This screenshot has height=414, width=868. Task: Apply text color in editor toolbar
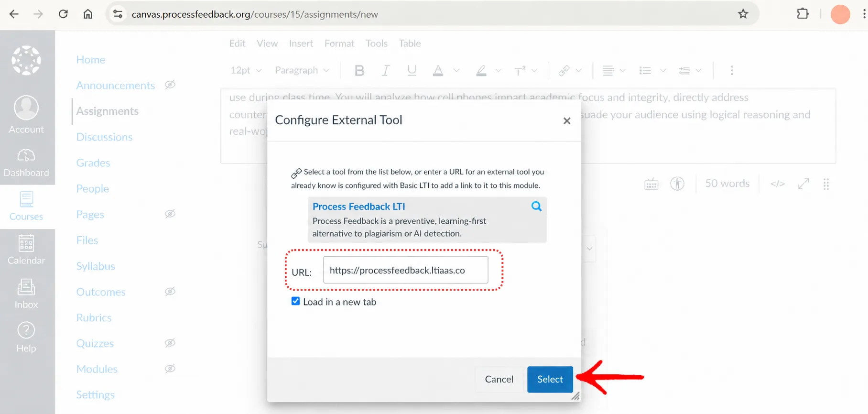[x=438, y=71]
